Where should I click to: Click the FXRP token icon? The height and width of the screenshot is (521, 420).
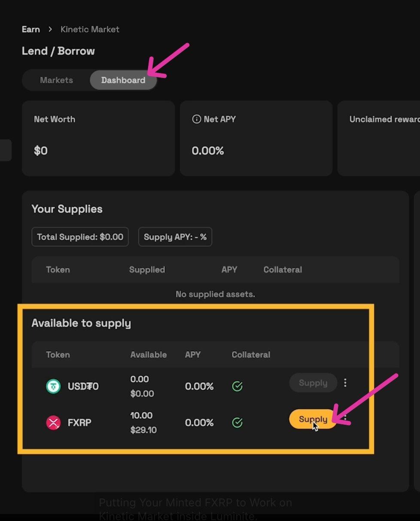(53, 423)
